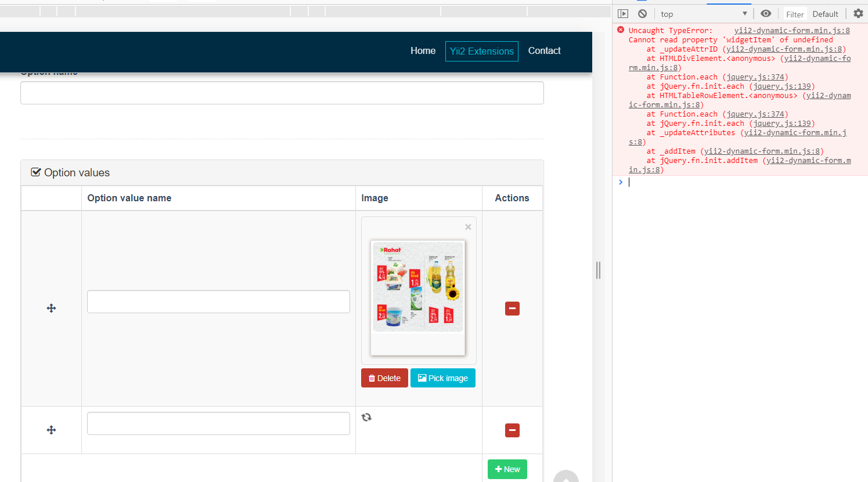Viewport: 868px width, 482px height.
Task: Open the jquery.js:374 link after the first Function.each
Action: click(x=755, y=77)
